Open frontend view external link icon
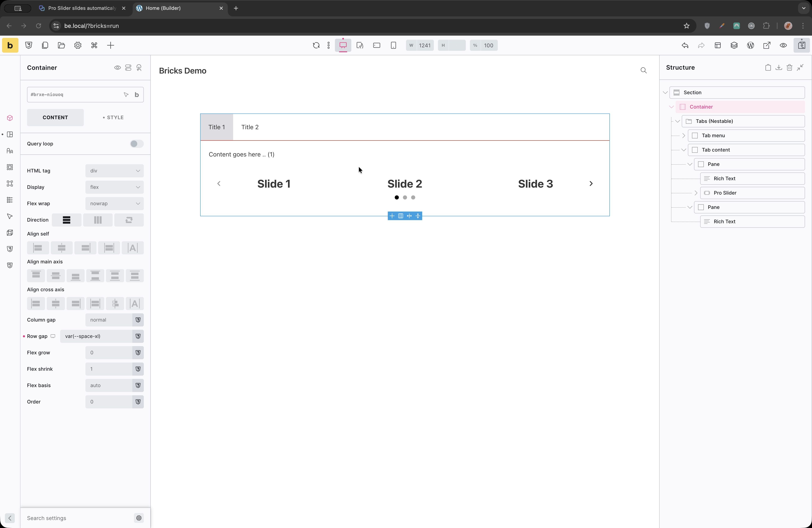Image resolution: width=812 pixels, height=528 pixels. coord(767,45)
